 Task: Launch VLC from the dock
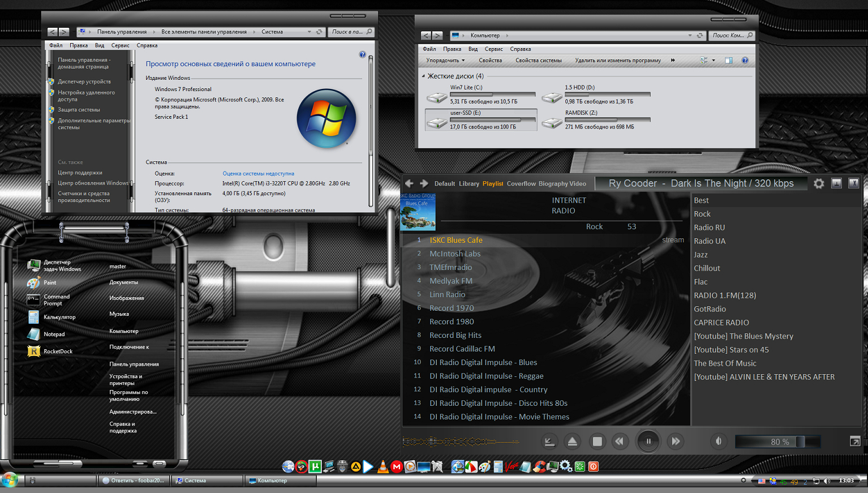click(383, 466)
